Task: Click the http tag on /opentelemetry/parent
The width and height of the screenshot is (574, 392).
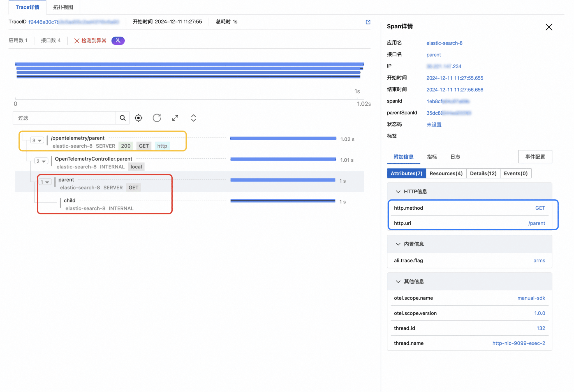Action: (x=162, y=146)
